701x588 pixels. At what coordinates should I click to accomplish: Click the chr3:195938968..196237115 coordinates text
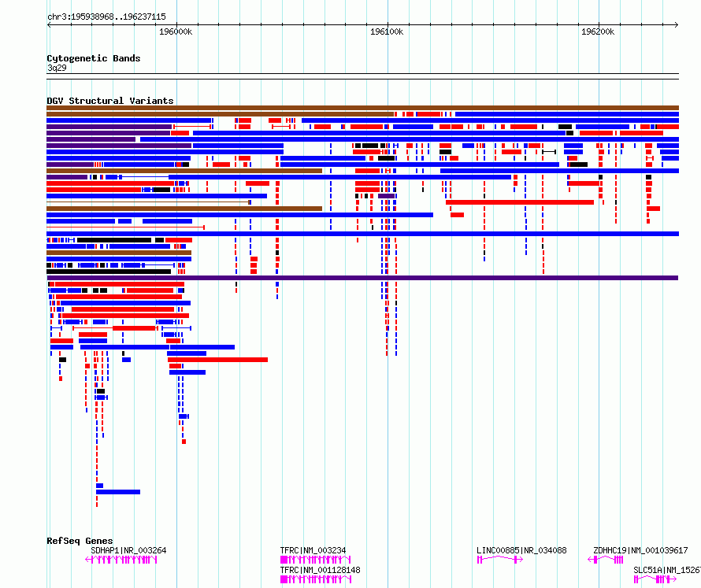(x=106, y=17)
